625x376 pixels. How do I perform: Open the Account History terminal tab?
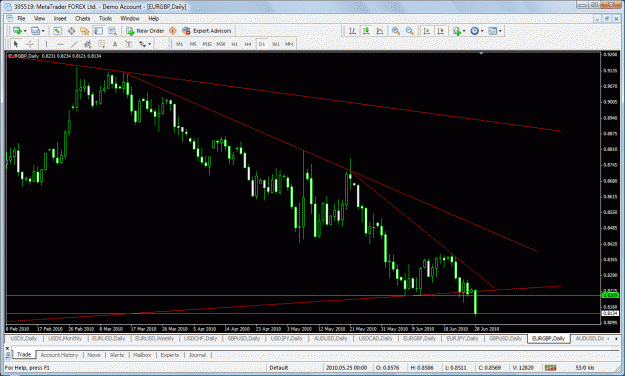(59, 355)
